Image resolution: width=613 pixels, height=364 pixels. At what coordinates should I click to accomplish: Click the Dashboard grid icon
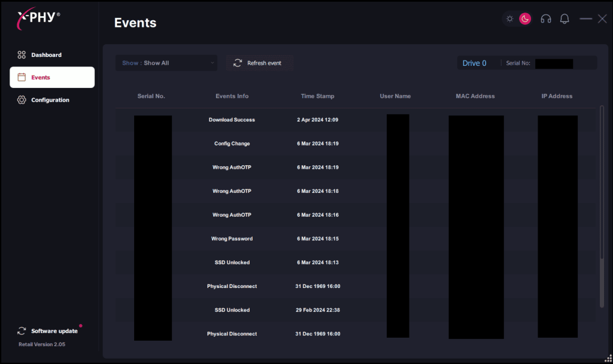click(22, 55)
